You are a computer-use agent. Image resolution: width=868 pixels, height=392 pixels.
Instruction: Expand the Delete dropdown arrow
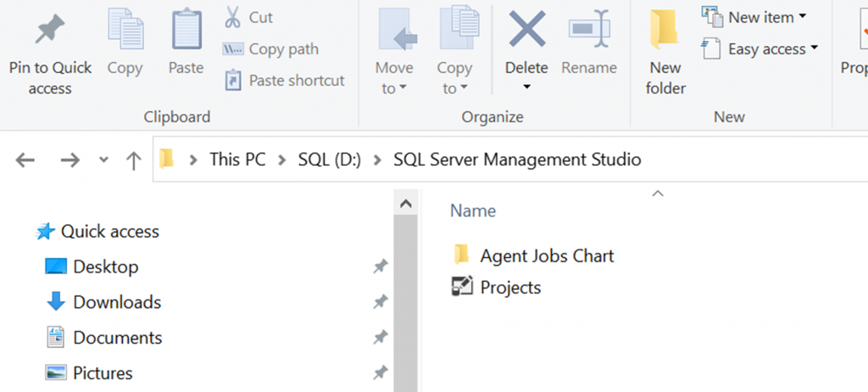click(x=526, y=87)
